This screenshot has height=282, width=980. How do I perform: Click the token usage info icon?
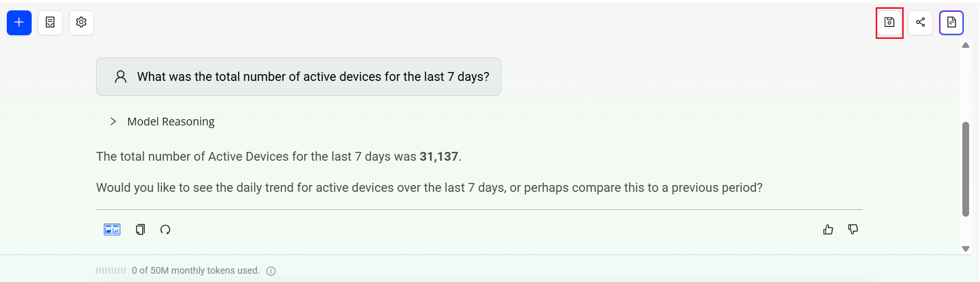pyautogui.click(x=271, y=271)
